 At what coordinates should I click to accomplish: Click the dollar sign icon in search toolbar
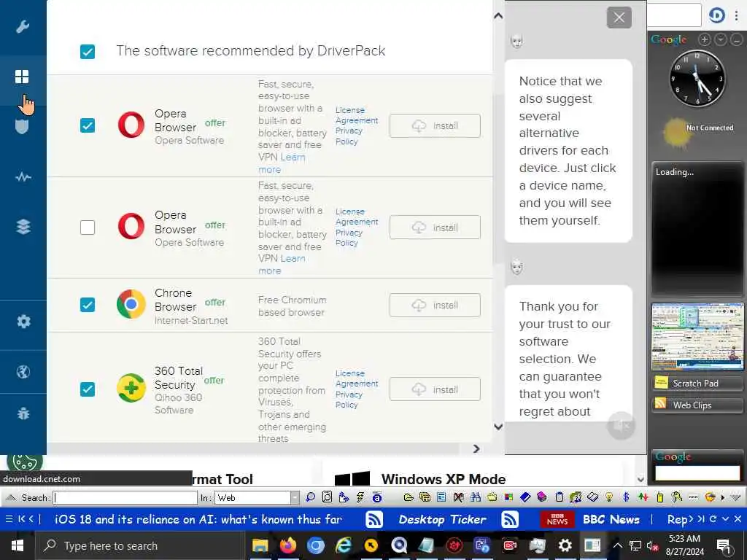[626, 497]
